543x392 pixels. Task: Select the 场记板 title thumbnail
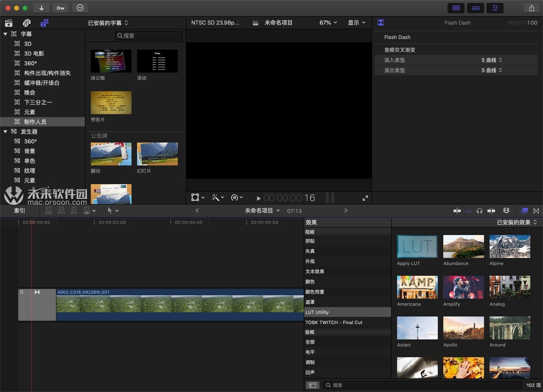(111, 61)
